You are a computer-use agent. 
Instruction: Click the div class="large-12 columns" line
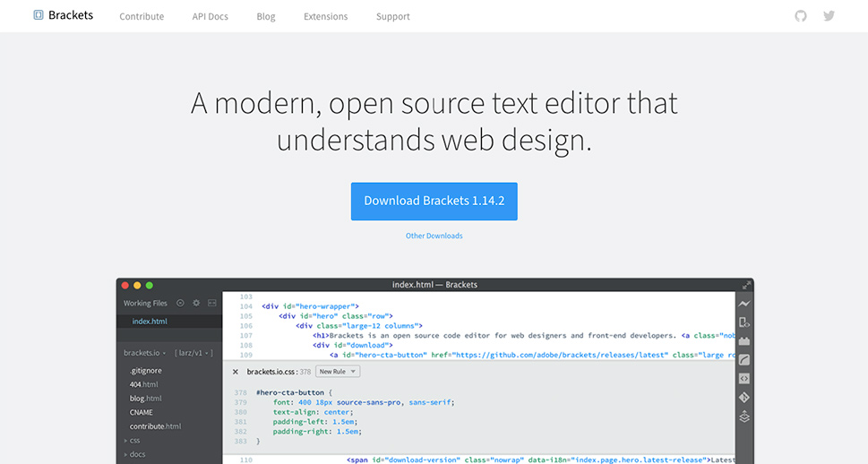coord(359,325)
